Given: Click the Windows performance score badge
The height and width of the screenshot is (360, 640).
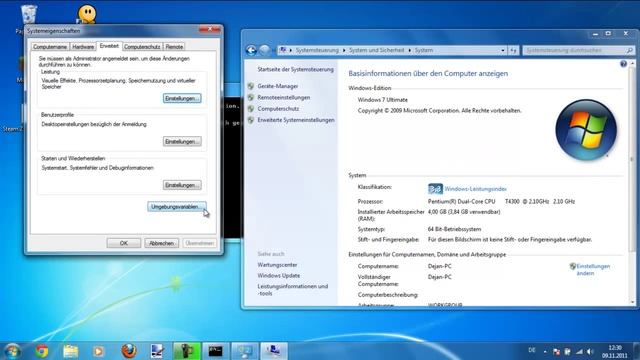Looking at the screenshot, I should point(435,189).
